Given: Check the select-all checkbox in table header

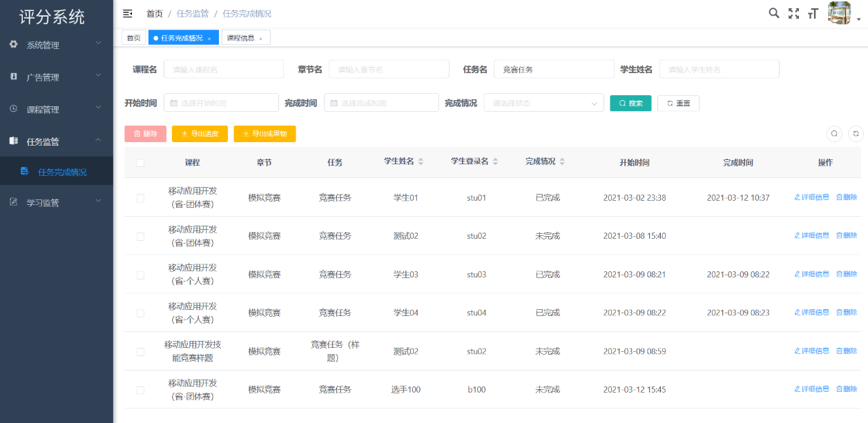Looking at the screenshot, I should point(141,163).
